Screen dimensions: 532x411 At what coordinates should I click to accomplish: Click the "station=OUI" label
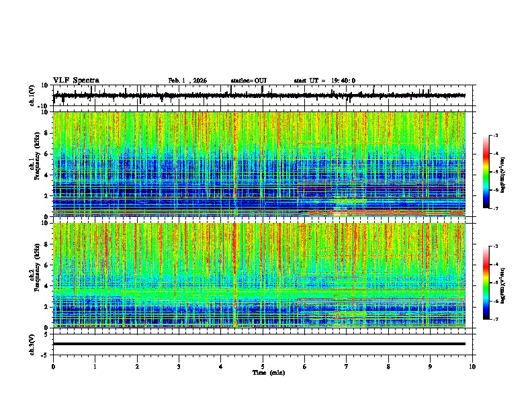click(249, 81)
